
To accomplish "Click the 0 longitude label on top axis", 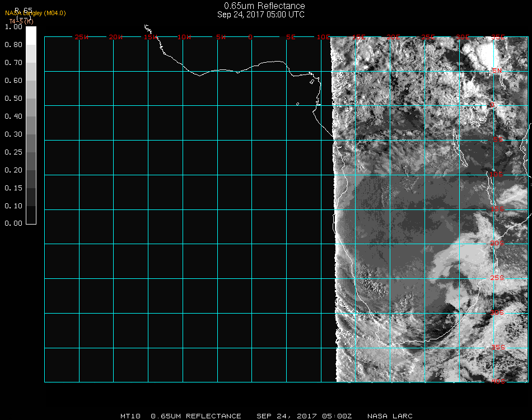I will tap(250, 37).
